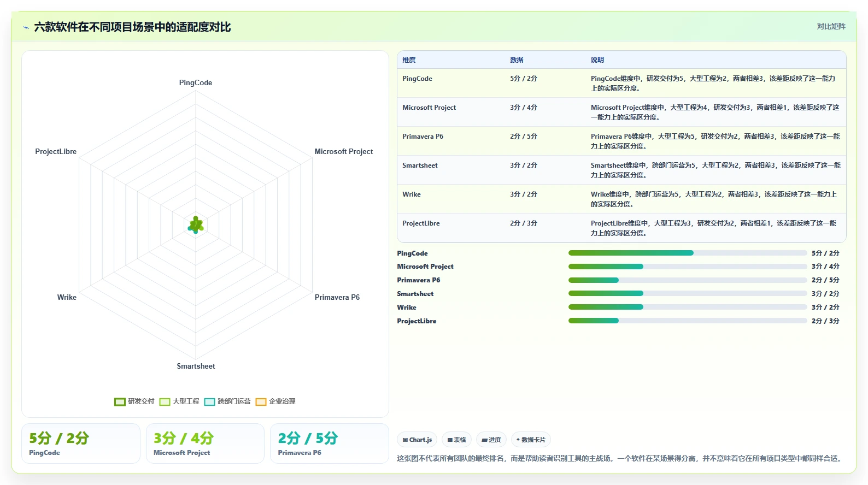Click the 数据卡片 chip

531,440
